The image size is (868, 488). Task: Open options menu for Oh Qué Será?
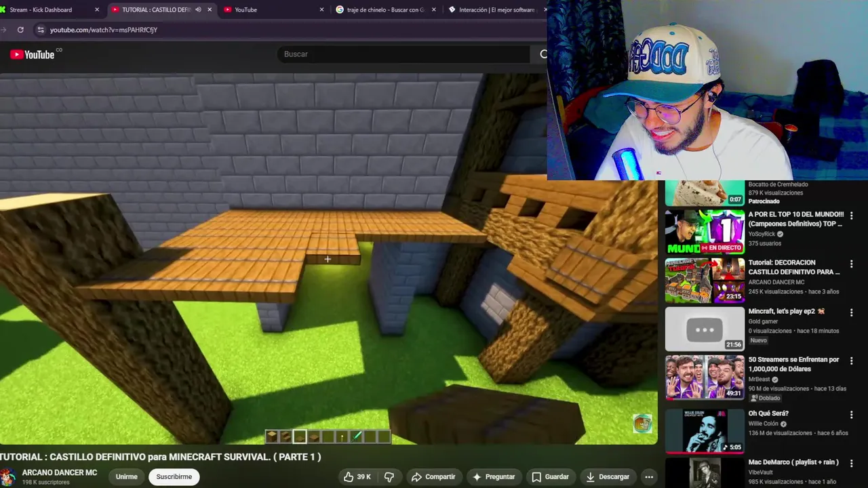point(851,414)
